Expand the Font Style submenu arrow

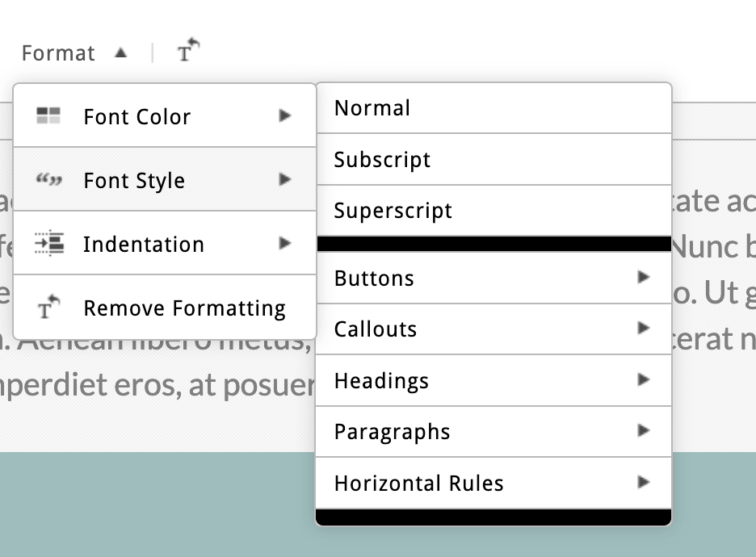[x=284, y=180]
